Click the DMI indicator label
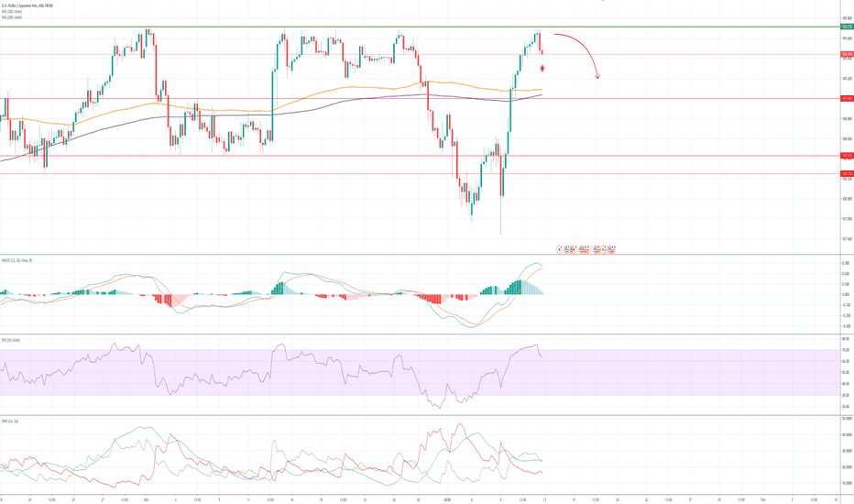The height and width of the screenshot is (504, 854). pos(10,421)
